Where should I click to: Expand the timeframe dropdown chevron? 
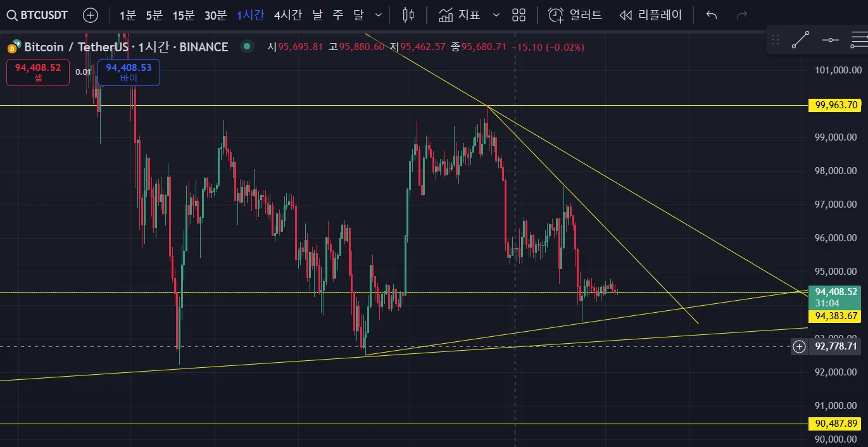click(x=379, y=15)
